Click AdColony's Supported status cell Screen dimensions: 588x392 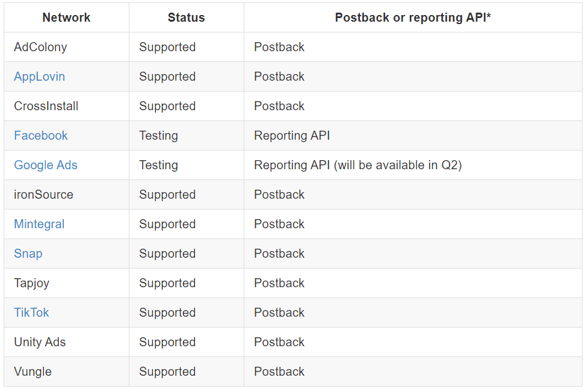(x=187, y=47)
